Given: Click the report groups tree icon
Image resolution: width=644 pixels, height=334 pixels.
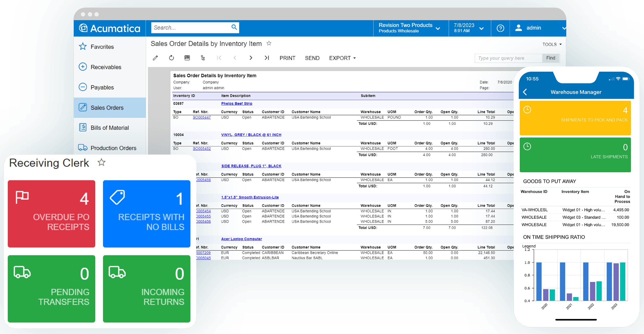Looking at the screenshot, I should 203,58.
